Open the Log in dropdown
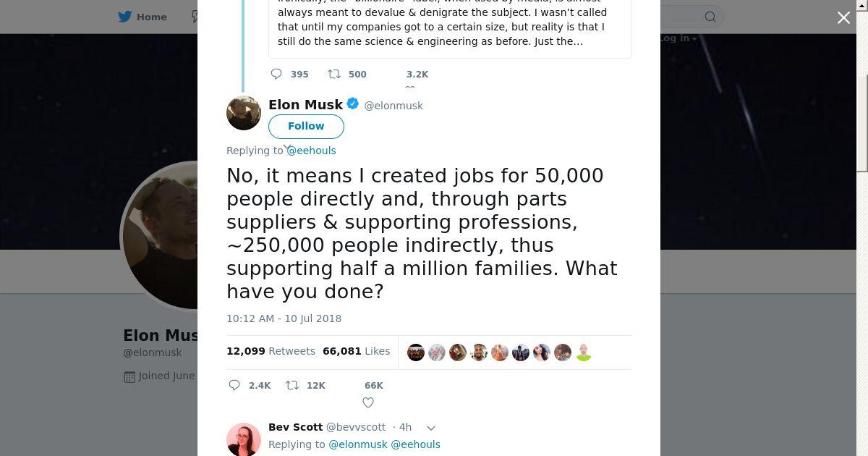The height and width of the screenshot is (456, 868). [677, 38]
